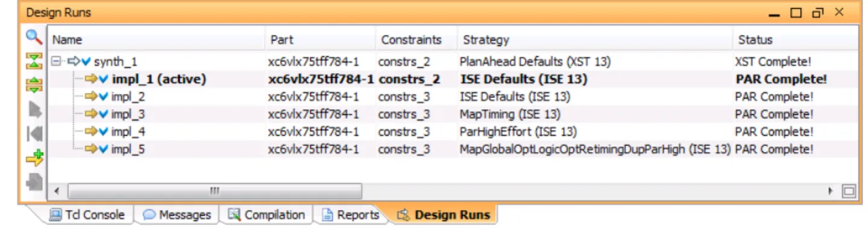The height and width of the screenshot is (230, 868).
Task: Click the expand all icon in sidebar
Action: 34,85
